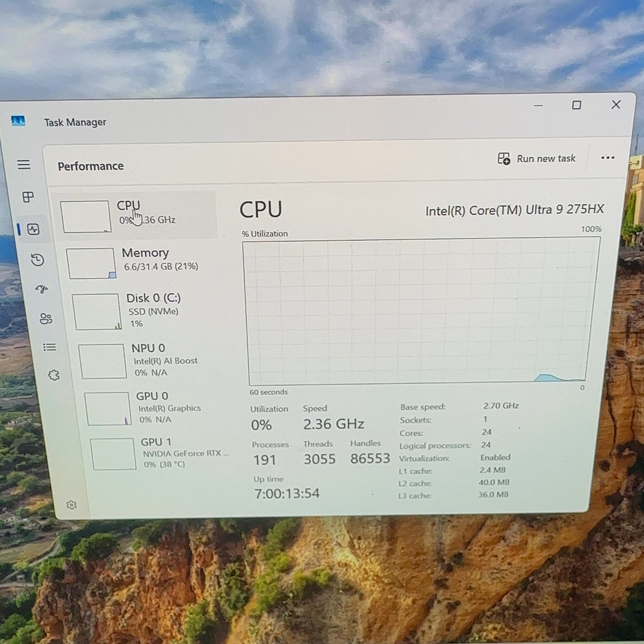Open the App history icon

(x=37, y=260)
